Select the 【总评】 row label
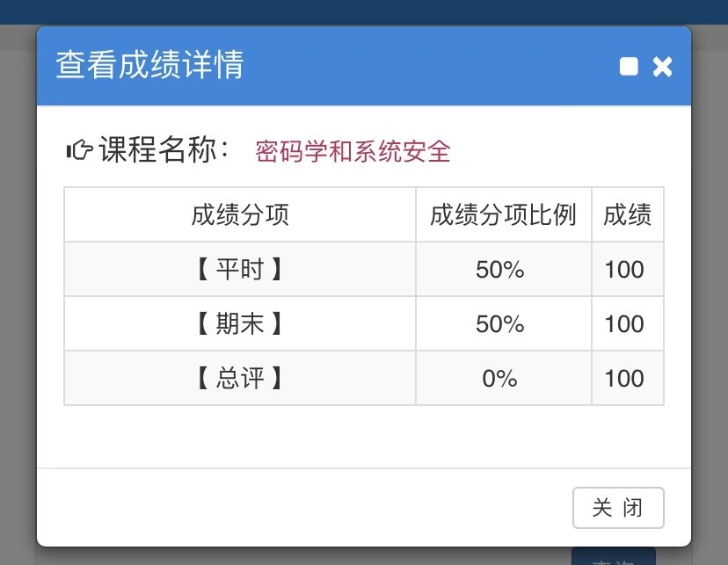 (x=240, y=379)
